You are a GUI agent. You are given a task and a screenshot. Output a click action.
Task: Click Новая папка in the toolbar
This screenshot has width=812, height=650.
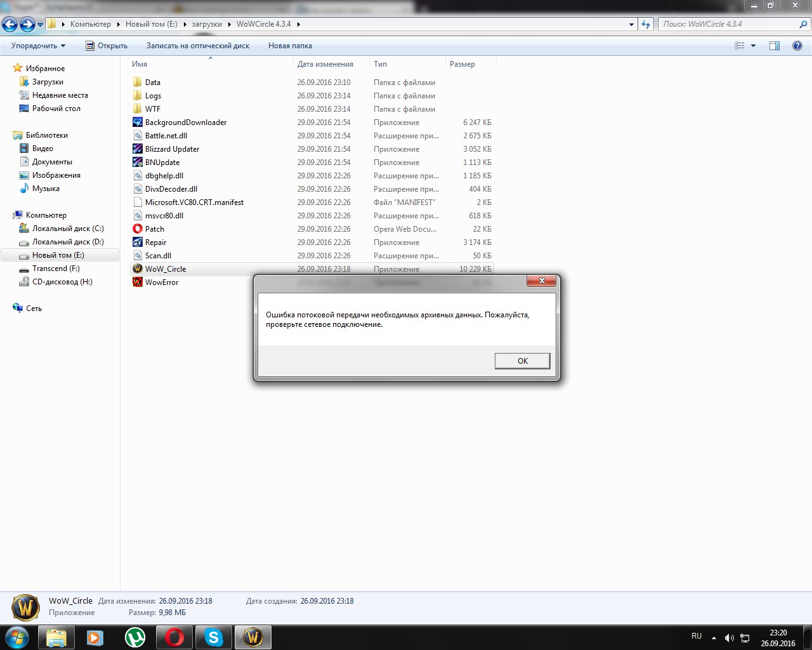(x=290, y=46)
